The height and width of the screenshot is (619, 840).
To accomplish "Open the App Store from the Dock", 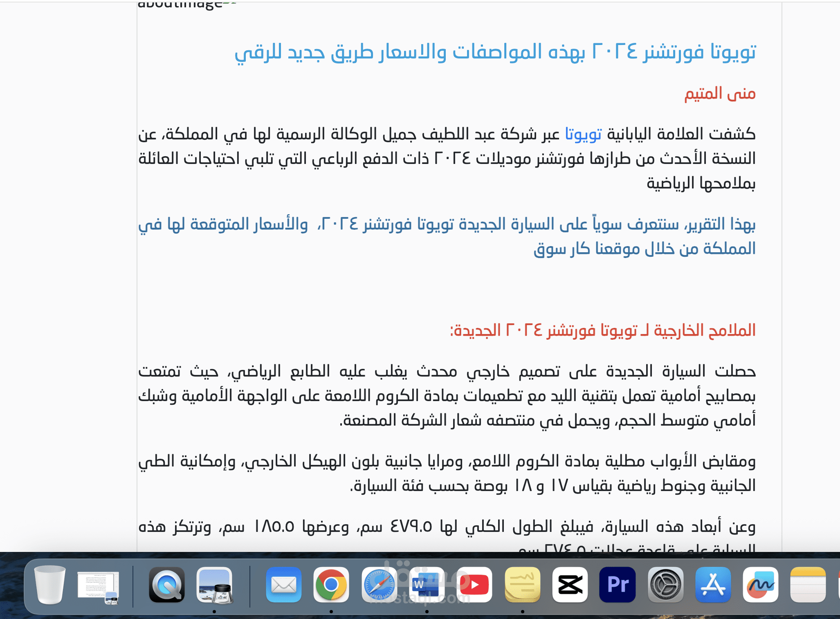I will [x=713, y=585].
